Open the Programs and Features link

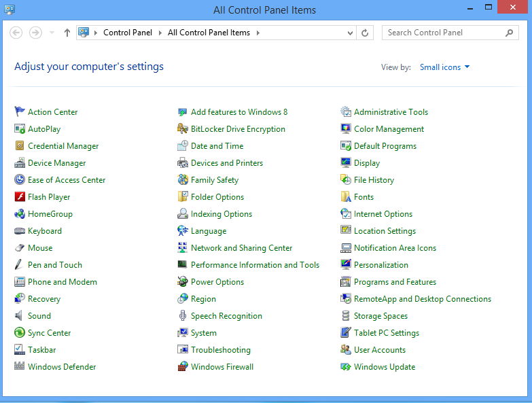click(x=395, y=282)
